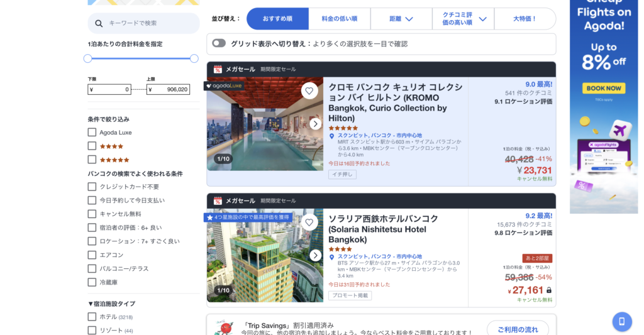Viewport: 644px width, 335px height.
Task: Open Solaria Nishitetsu Hotel Bangkok title link
Action: point(383,229)
